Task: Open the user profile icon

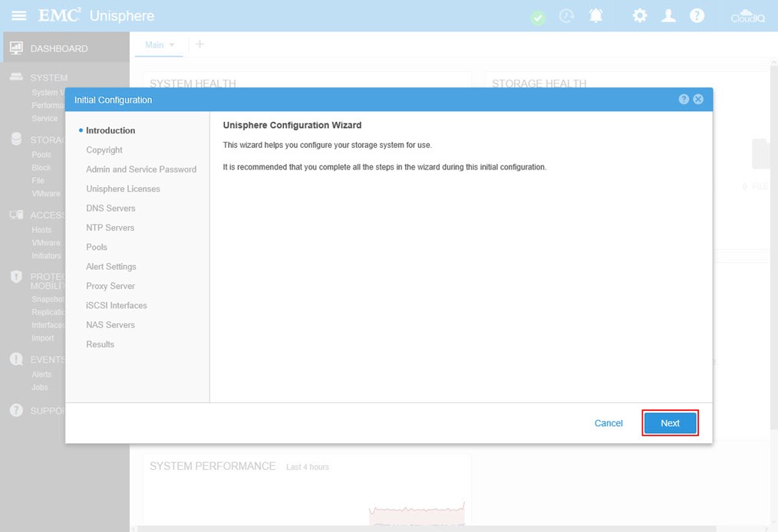Action: [668, 16]
